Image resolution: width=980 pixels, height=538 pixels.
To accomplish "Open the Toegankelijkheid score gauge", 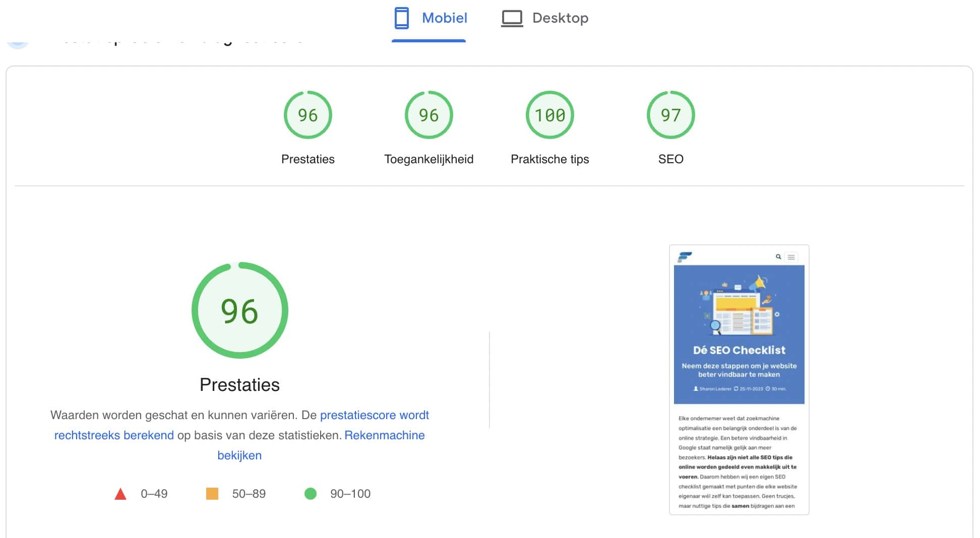I will tap(428, 115).
